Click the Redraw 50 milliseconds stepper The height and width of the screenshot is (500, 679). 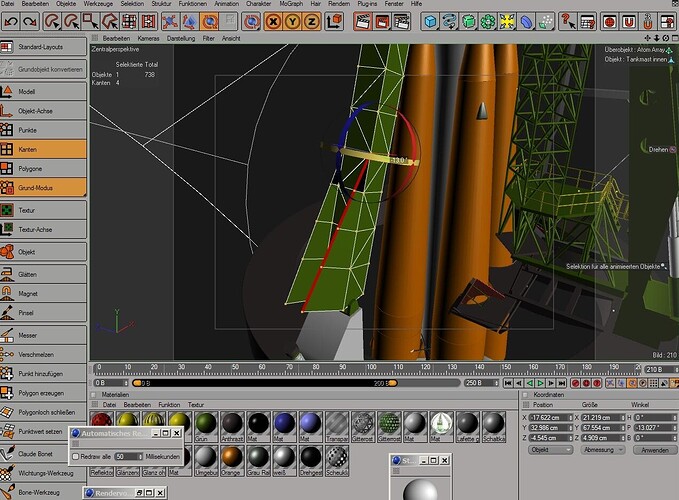(140, 456)
